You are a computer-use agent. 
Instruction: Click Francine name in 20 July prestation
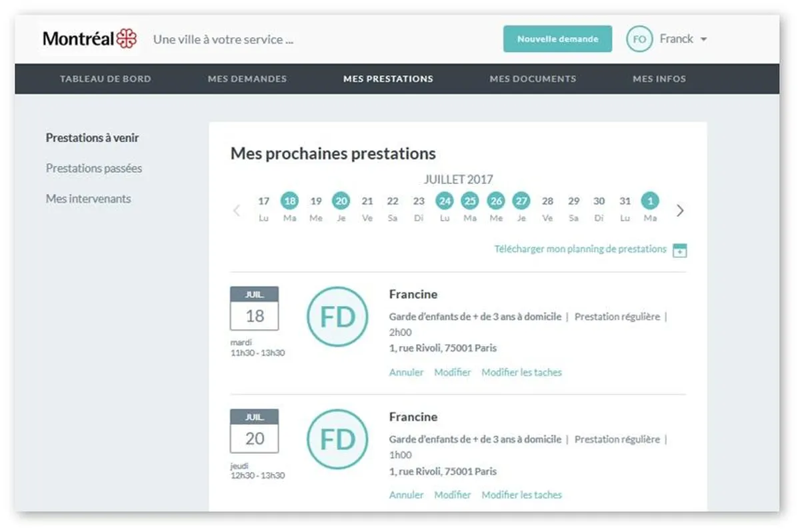tap(413, 417)
